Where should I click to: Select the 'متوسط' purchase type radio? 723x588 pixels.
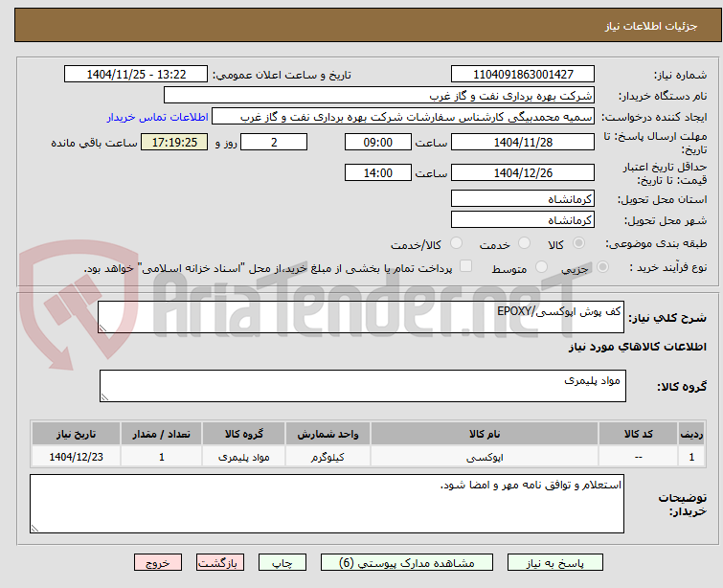pos(541,267)
